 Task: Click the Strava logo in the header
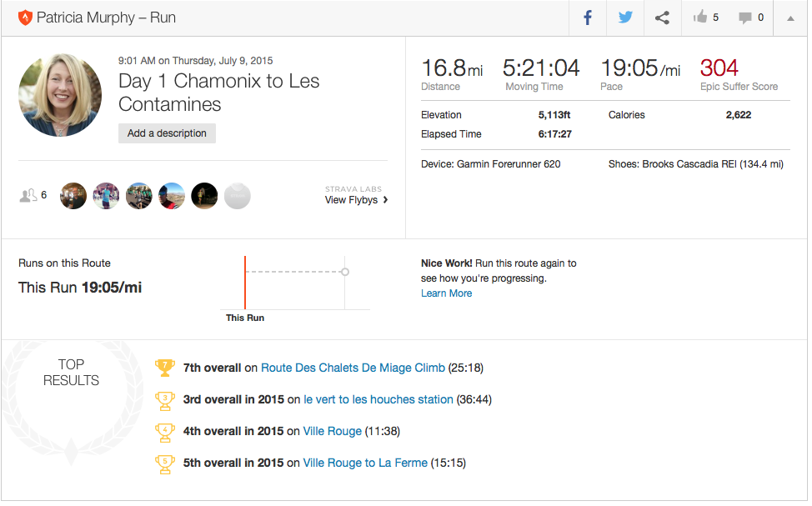(25, 18)
